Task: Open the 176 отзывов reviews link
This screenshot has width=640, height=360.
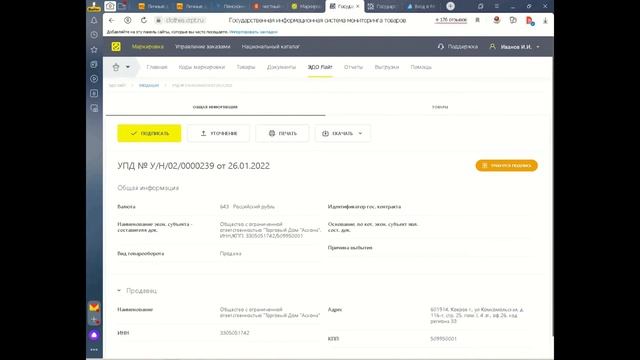Action: 451,20
